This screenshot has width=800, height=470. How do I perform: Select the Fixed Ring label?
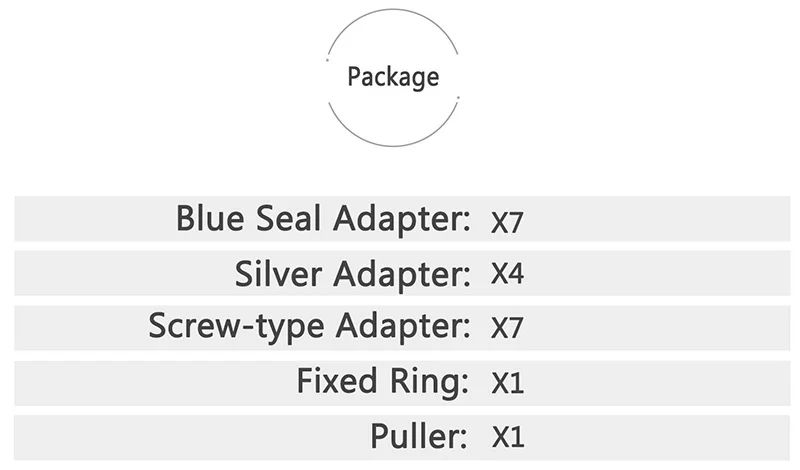383,381
